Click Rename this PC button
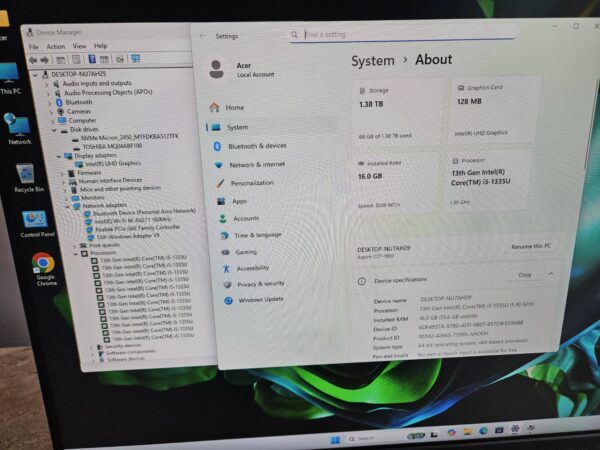600x450 pixels. (x=531, y=246)
